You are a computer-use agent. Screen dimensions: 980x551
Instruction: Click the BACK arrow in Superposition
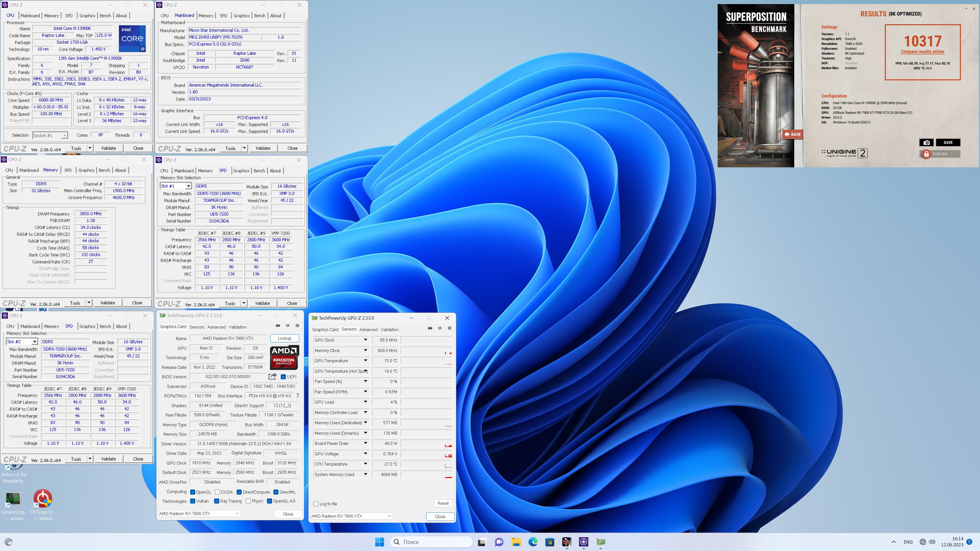(792, 134)
